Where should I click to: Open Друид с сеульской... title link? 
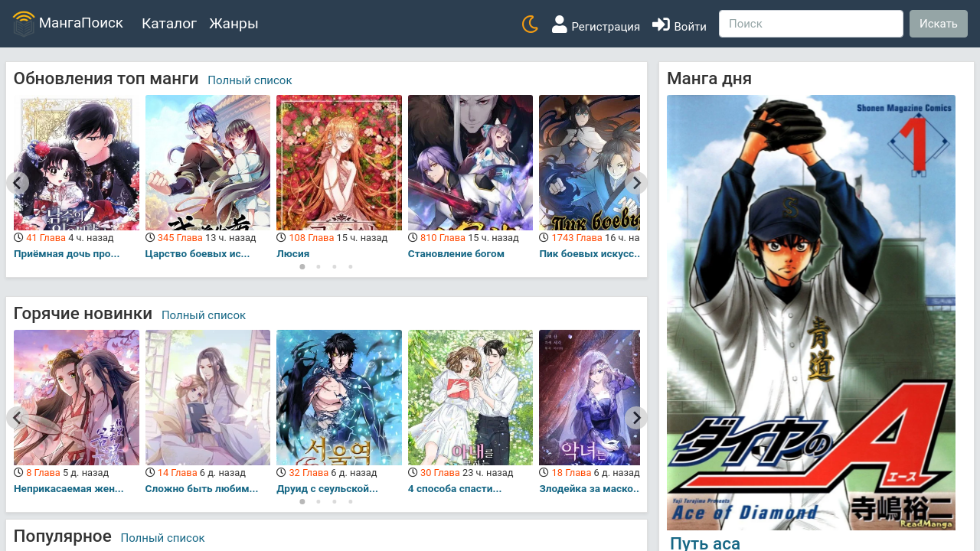point(328,488)
